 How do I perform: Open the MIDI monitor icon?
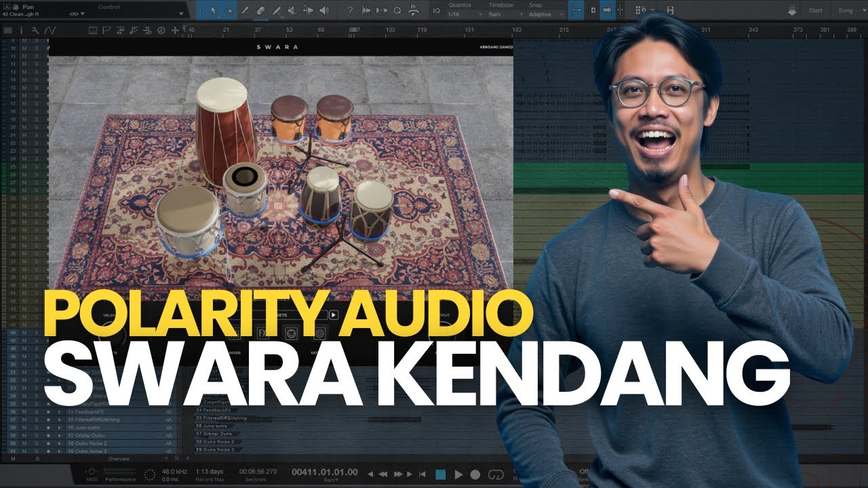point(91,473)
